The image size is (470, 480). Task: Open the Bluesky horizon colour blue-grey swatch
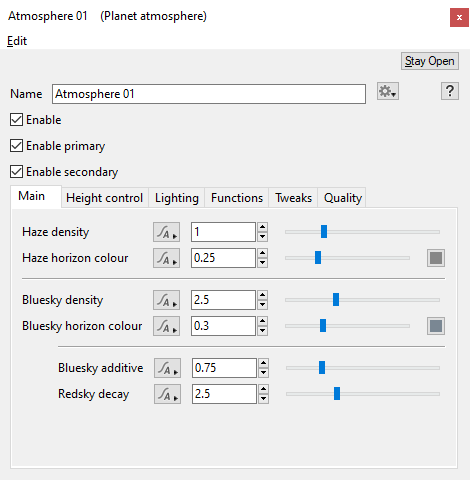point(436,326)
